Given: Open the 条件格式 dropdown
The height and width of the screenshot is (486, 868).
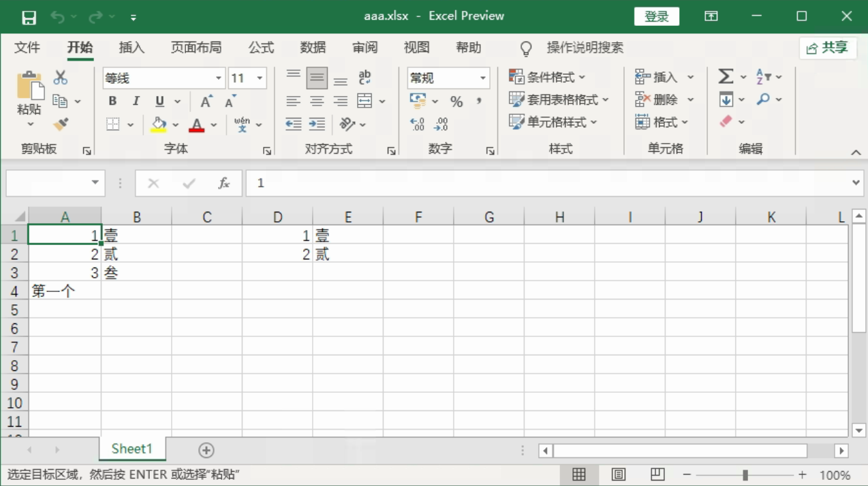Looking at the screenshot, I should coord(548,78).
